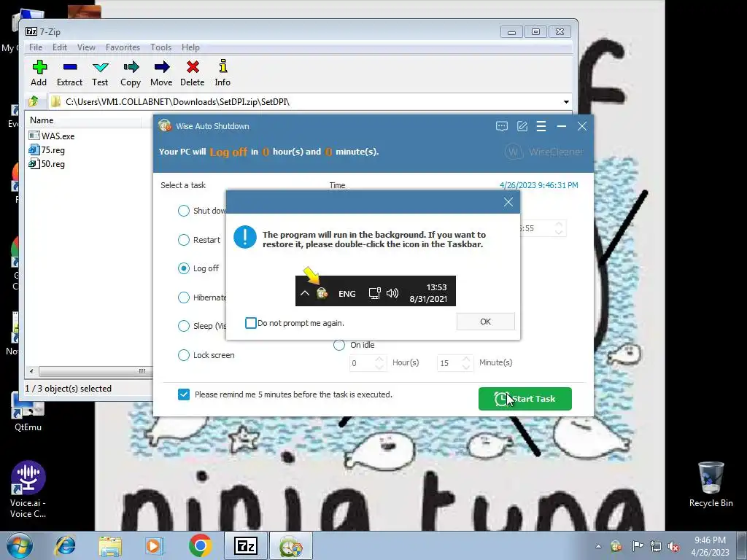Open the hamburger menu in Wise Auto Shutdown
The height and width of the screenshot is (560, 747).
point(541,126)
